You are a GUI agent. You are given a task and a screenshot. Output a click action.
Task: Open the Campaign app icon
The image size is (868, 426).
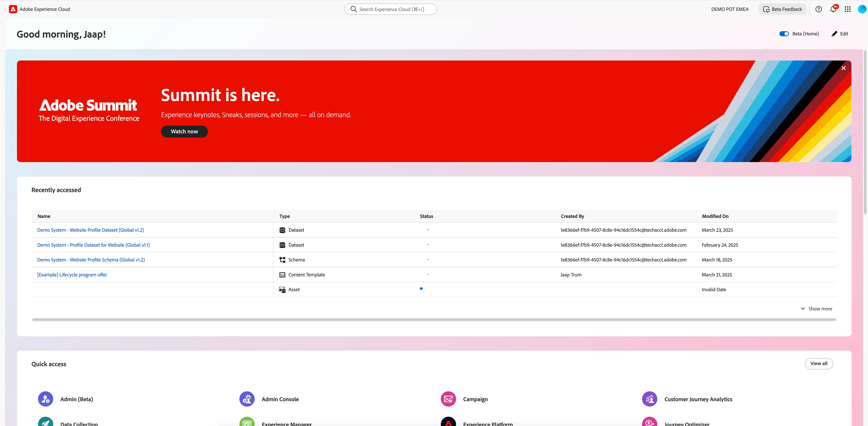448,399
